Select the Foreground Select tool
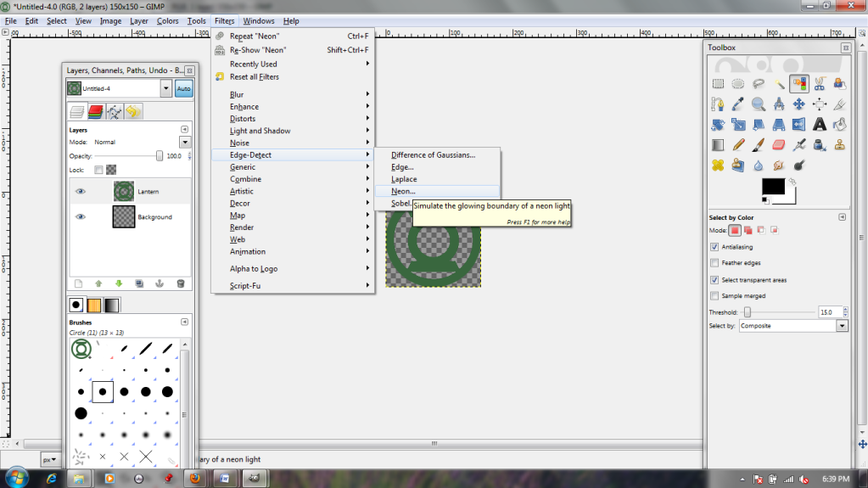 (x=840, y=84)
